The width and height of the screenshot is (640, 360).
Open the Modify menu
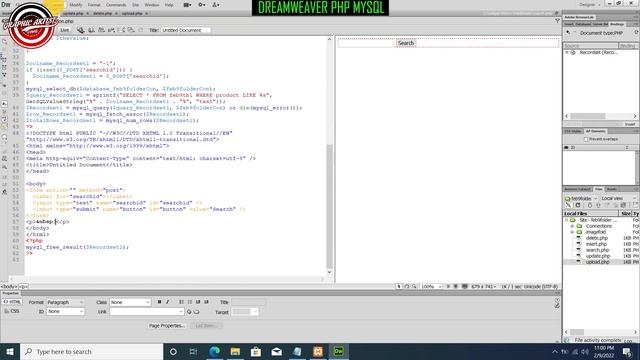76,5
